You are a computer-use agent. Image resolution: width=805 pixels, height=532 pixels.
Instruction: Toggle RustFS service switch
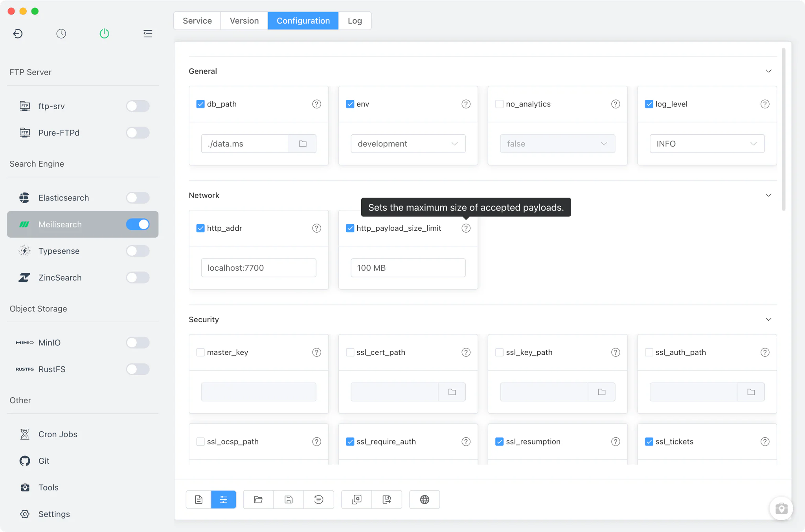point(138,369)
